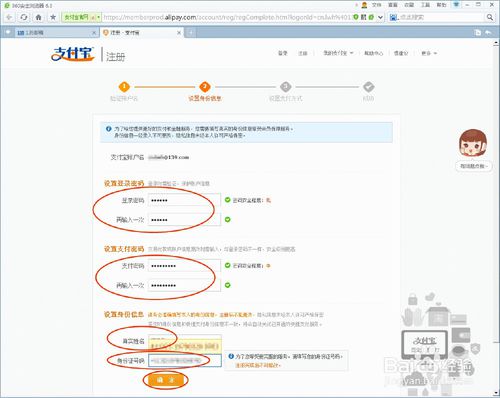500x398 pixels.
Task: Click the orange link in the ID number tooltip
Action: click(258, 365)
